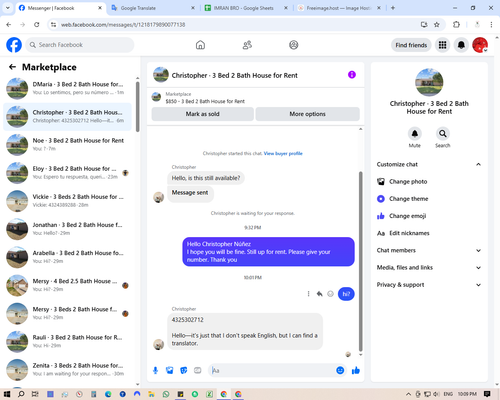Open Zenita conversation in list

[68, 370]
